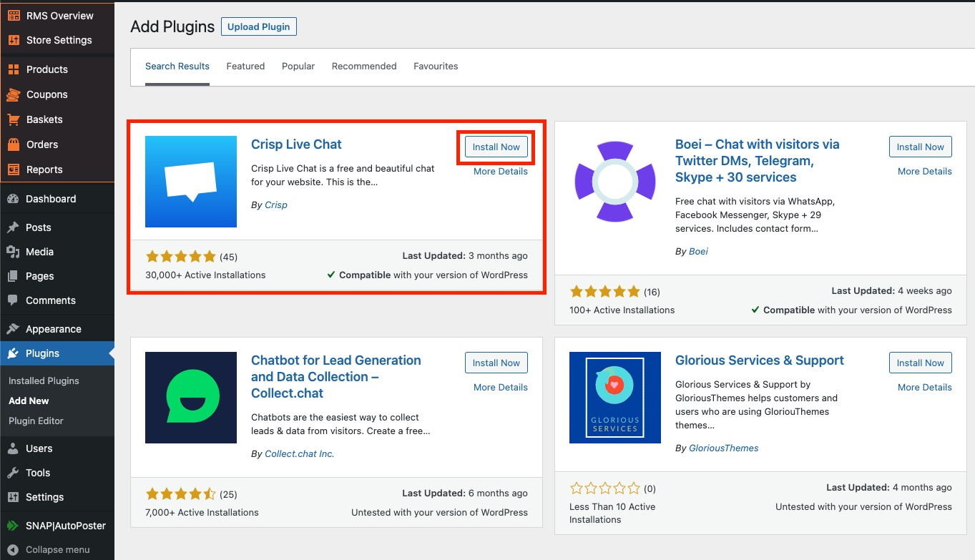Click the Orders bag icon

point(13,144)
